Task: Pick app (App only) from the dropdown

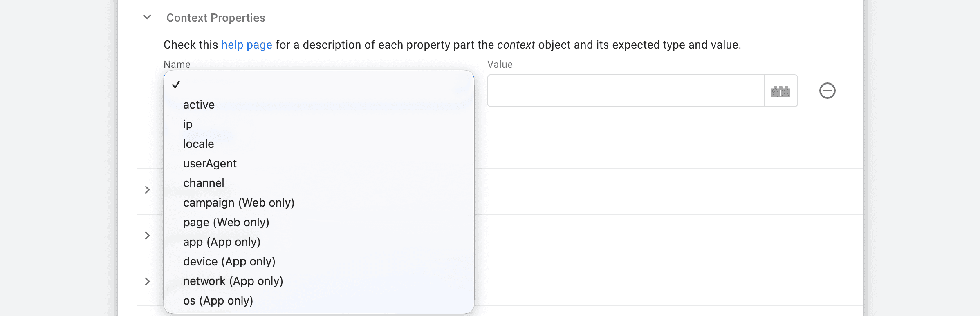Action: 222,242
